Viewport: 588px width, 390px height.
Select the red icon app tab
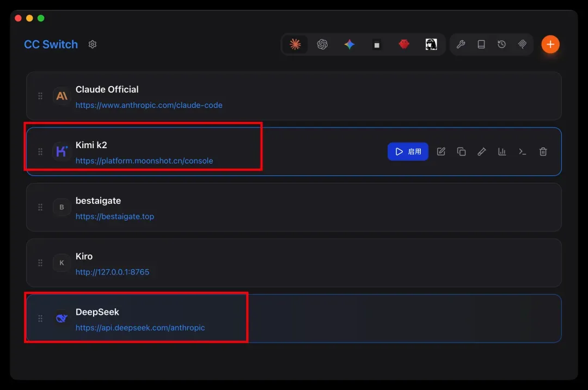point(404,44)
